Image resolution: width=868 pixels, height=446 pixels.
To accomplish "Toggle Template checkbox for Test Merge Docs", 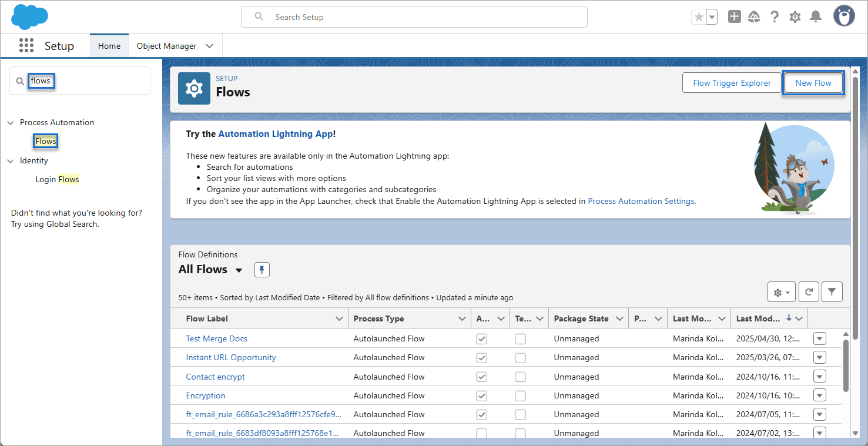I will (x=520, y=339).
